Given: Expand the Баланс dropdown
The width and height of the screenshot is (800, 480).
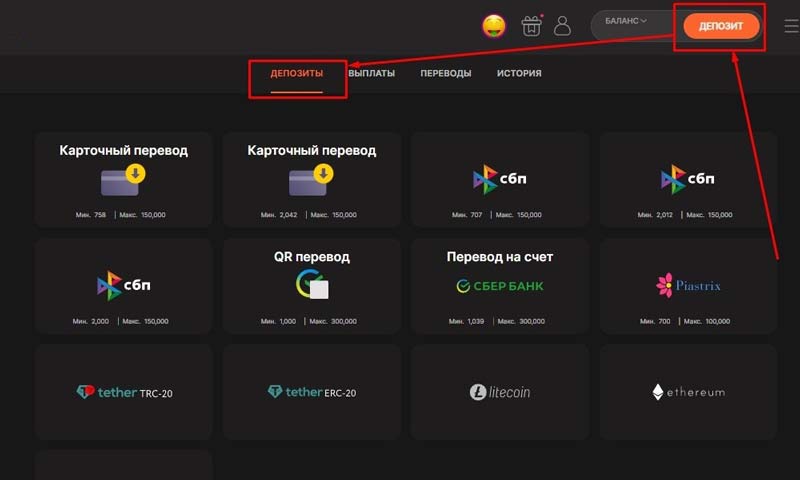Looking at the screenshot, I should [626, 21].
